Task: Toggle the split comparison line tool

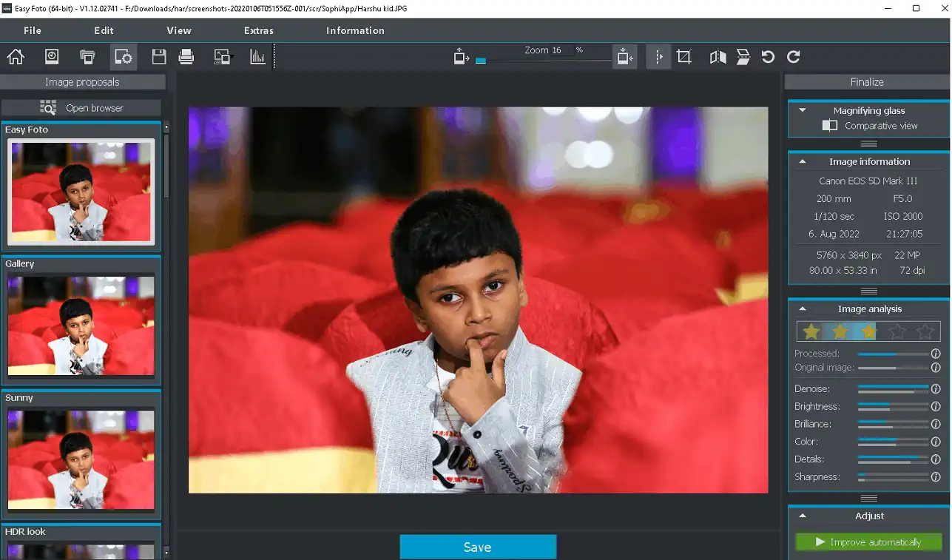Action: coord(658,57)
